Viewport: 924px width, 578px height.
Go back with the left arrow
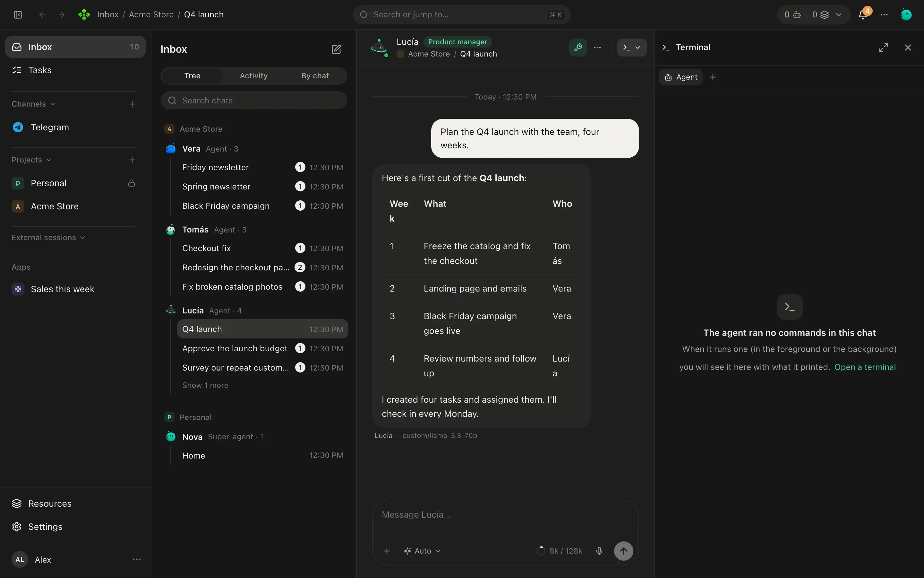coord(42,14)
